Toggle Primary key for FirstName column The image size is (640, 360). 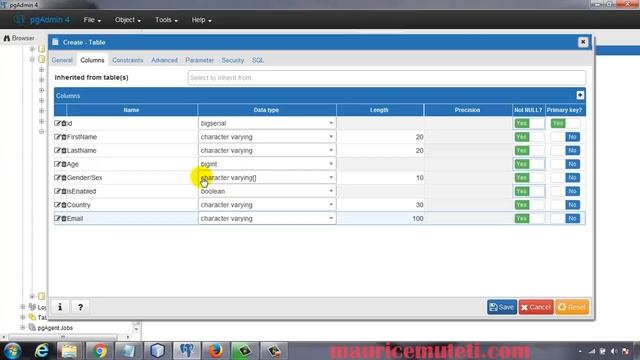[x=565, y=137]
